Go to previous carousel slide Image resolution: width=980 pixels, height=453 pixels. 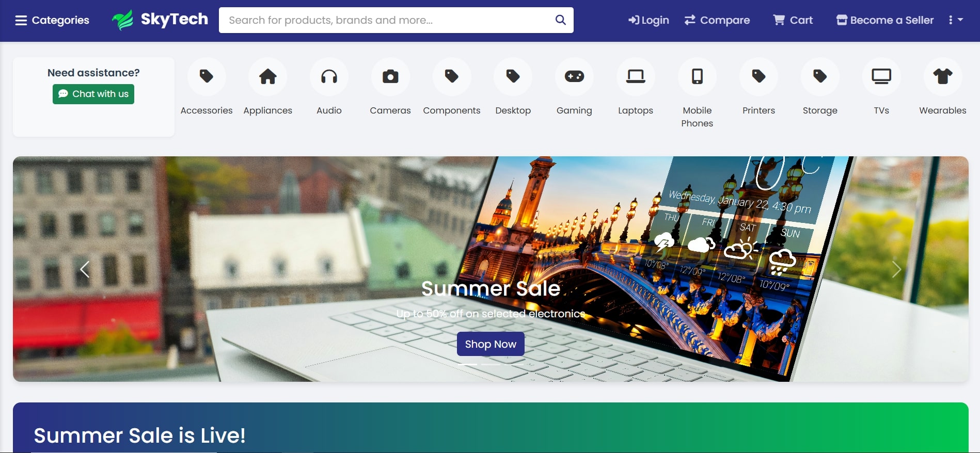pos(85,269)
